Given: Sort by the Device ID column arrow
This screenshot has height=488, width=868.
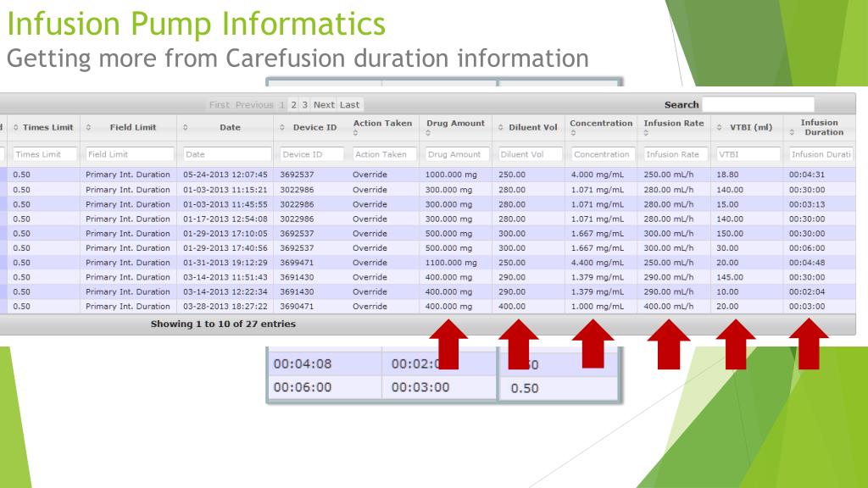Looking at the screenshot, I should pyautogui.click(x=281, y=127).
